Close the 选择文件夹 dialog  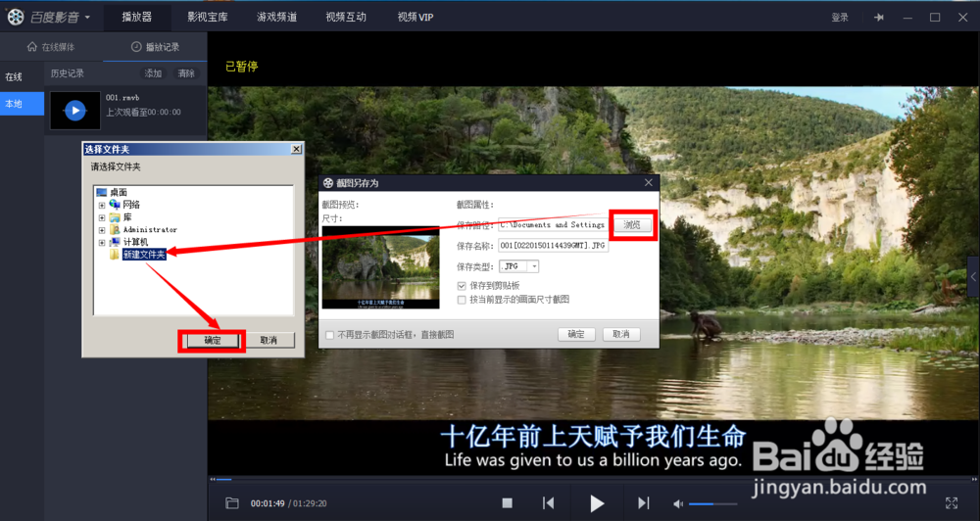coord(296,149)
